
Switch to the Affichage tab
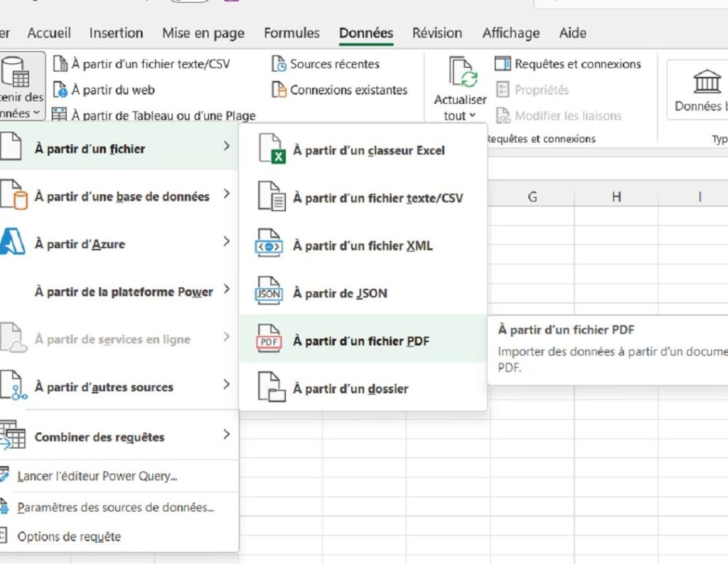click(510, 33)
